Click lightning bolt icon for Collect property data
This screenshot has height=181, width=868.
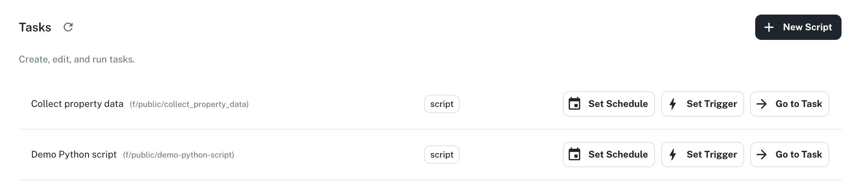point(673,104)
